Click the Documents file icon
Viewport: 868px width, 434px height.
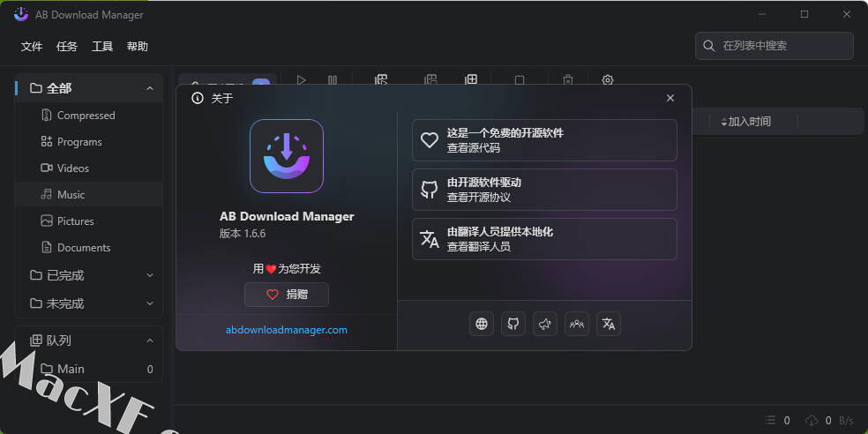(47, 248)
